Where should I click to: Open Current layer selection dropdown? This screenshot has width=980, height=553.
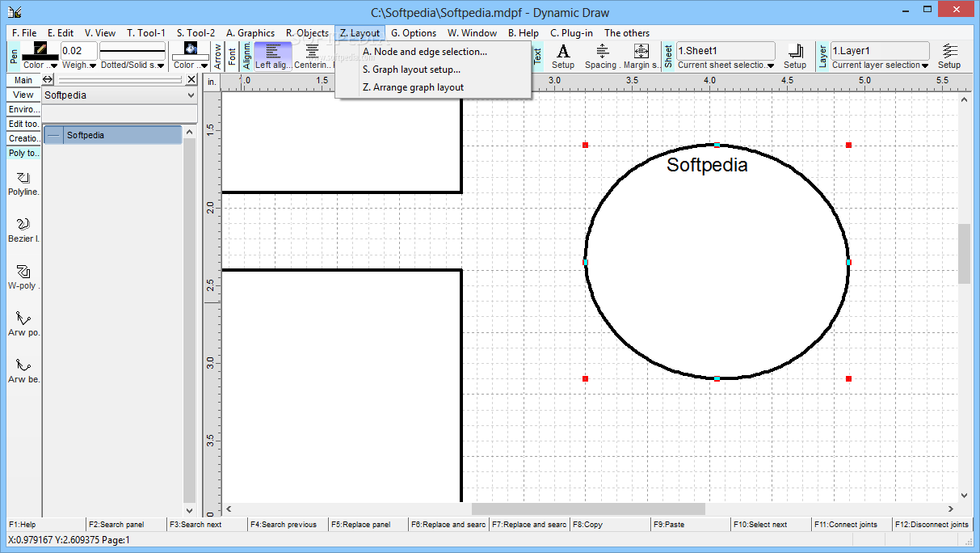tap(880, 65)
